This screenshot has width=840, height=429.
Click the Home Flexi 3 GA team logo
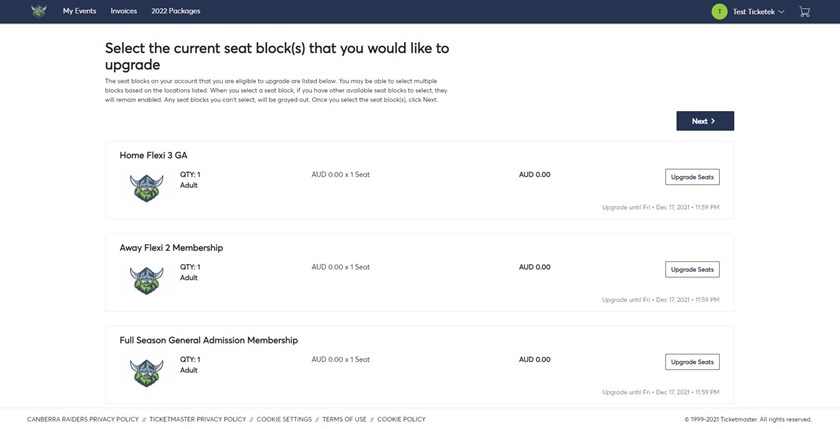click(146, 187)
